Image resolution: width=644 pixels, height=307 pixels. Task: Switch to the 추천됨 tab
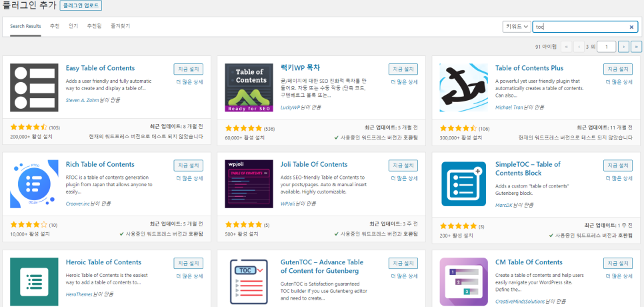click(94, 26)
